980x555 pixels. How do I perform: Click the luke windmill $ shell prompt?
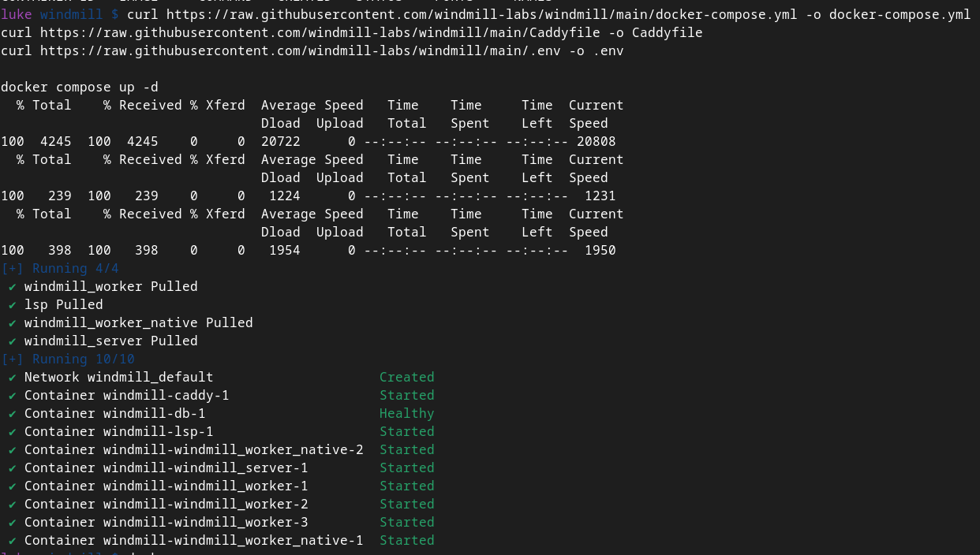[60, 15]
